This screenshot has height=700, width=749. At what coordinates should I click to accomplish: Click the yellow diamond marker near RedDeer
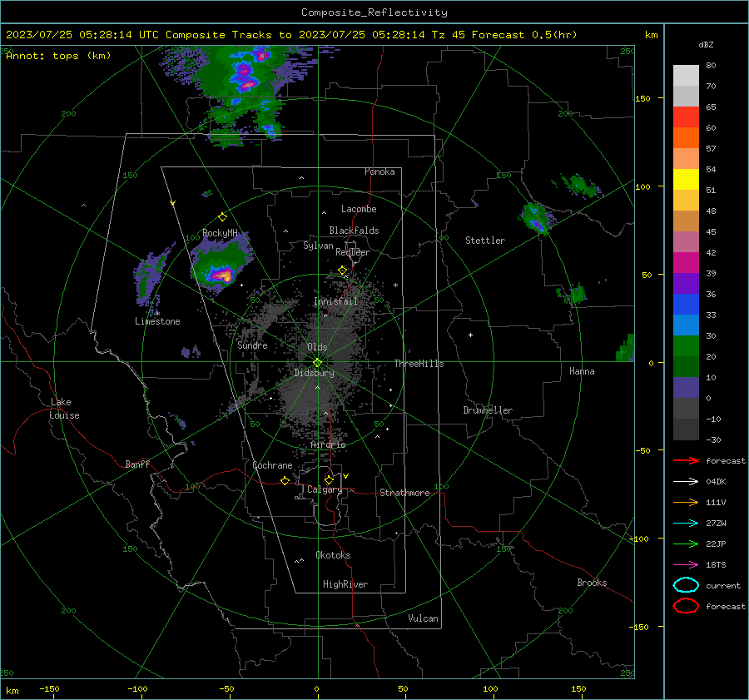[343, 271]
